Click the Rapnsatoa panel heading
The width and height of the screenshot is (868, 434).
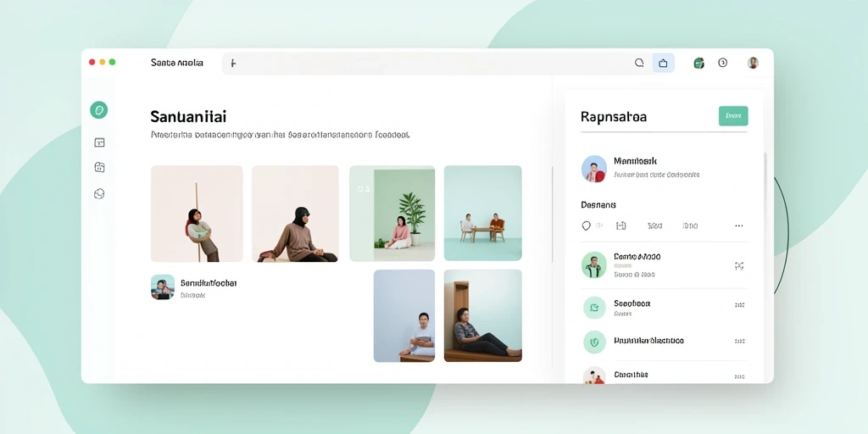click(x=614, y=117)
